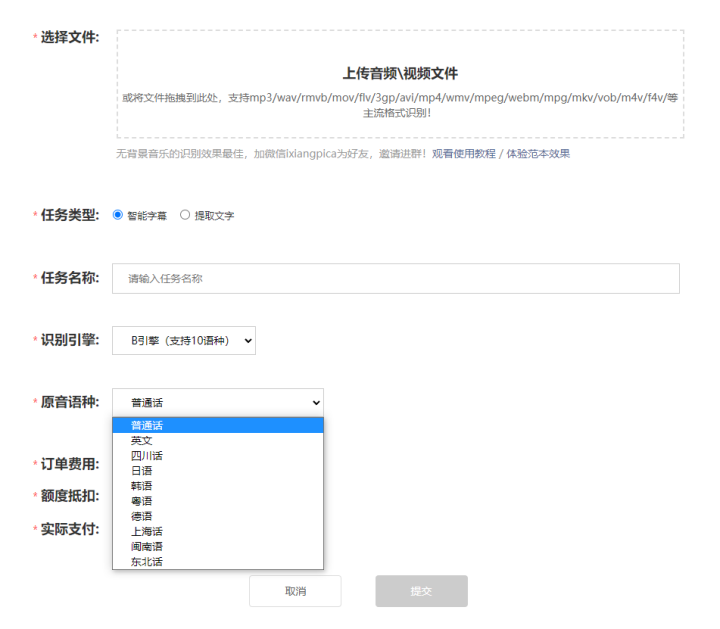
Task: Choose 上海话 as source language
Action: [218, 531]
